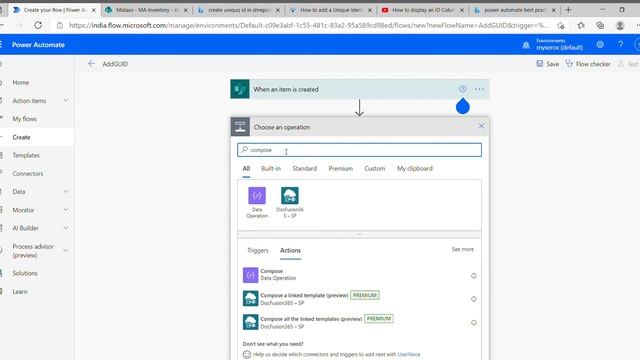Show info for Compose a linked template

pos(473,299)
